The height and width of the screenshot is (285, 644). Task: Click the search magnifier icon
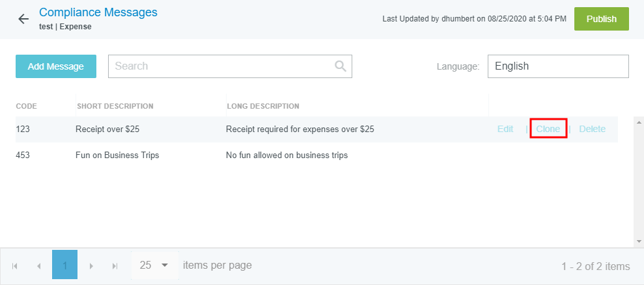point(340,66)
